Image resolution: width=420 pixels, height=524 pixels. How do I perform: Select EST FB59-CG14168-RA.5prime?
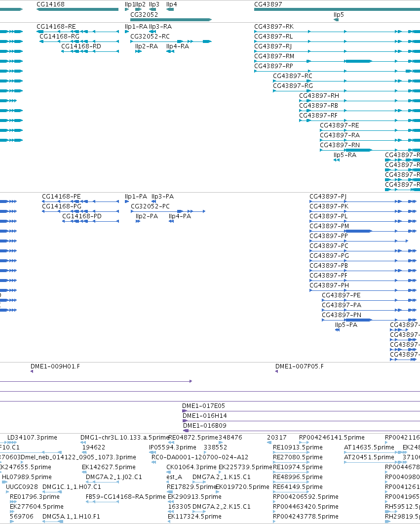[x=125, y=497]
